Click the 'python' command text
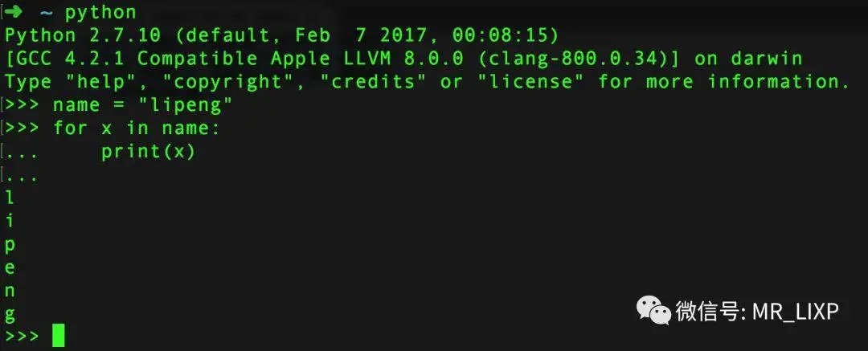Viewport: 868px width, 351px height. (100, 13)
